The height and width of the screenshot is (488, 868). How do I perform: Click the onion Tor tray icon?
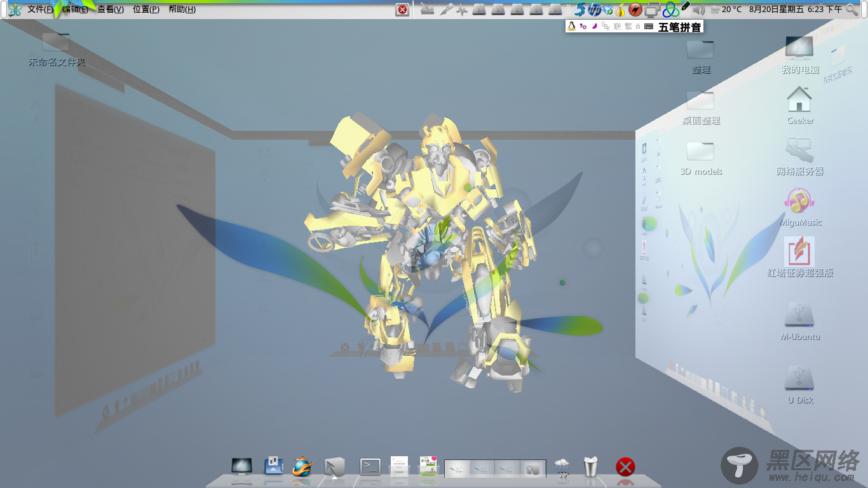621,10
